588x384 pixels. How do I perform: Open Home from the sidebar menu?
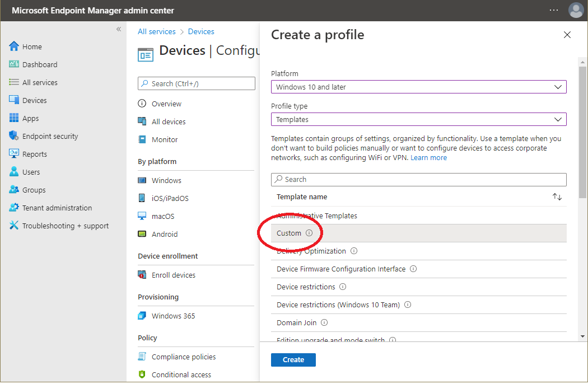(x=32, y=46)
